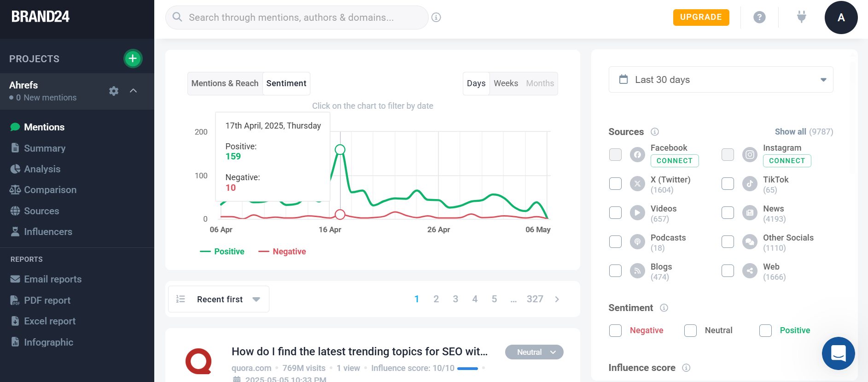Open the account avatar A

(x=841, y=18)
